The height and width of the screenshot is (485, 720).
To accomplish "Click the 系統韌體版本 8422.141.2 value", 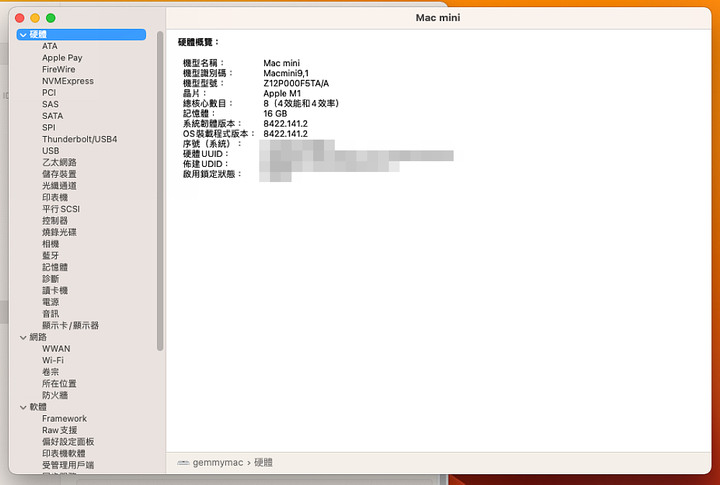I will pyautogui.click(x=285, y=124).
